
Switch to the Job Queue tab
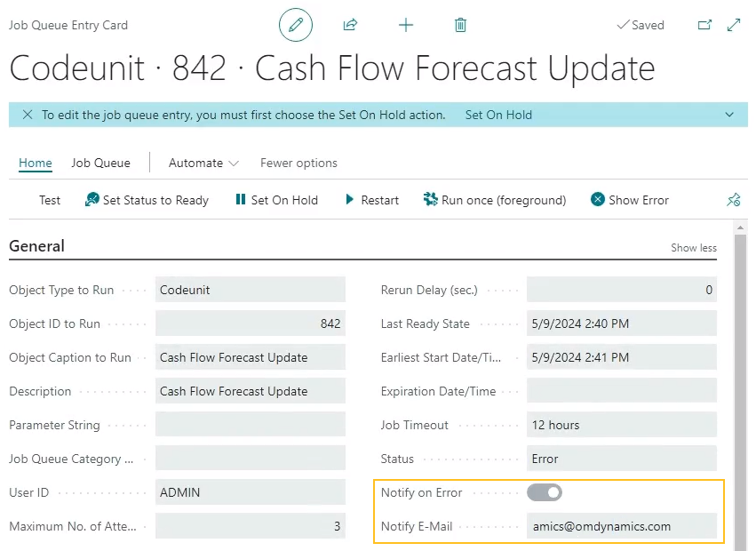(100, 163)
